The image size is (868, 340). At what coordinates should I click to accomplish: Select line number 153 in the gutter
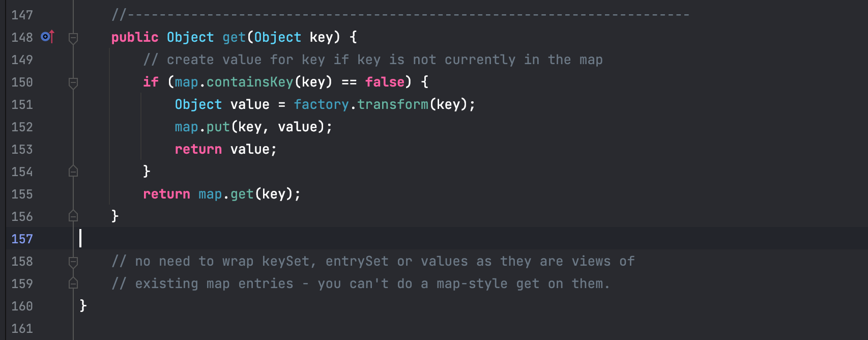[x=22, y=150]
